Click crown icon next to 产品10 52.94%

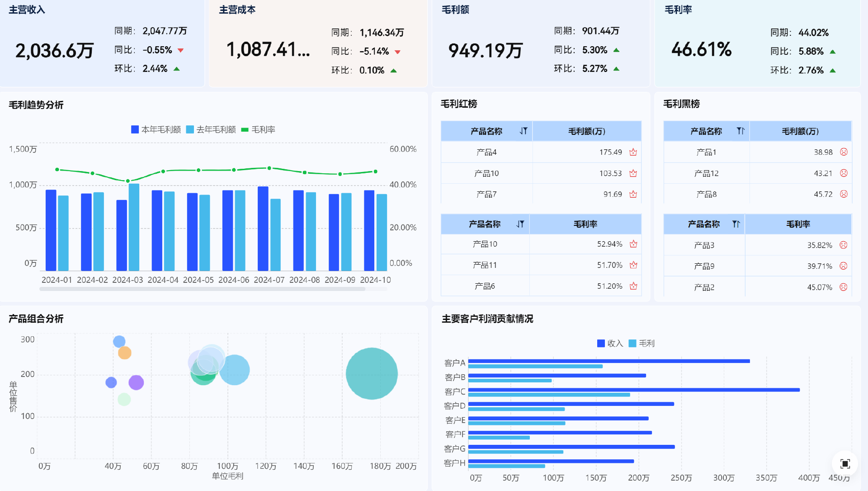633,244
